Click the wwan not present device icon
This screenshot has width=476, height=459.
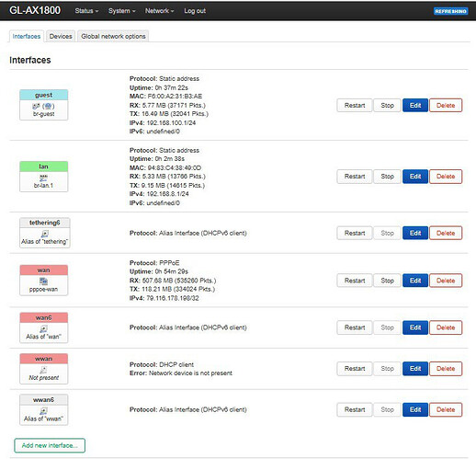tap(43, 370)
